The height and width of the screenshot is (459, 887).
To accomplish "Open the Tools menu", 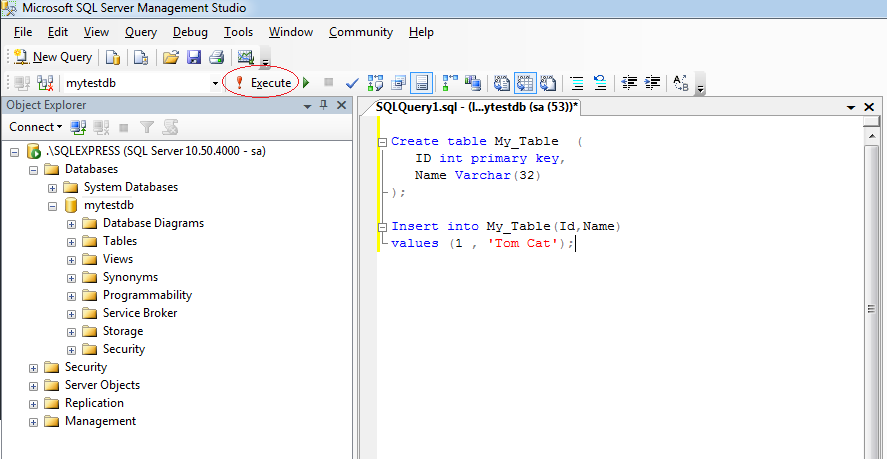I will (x=238, y=32).
